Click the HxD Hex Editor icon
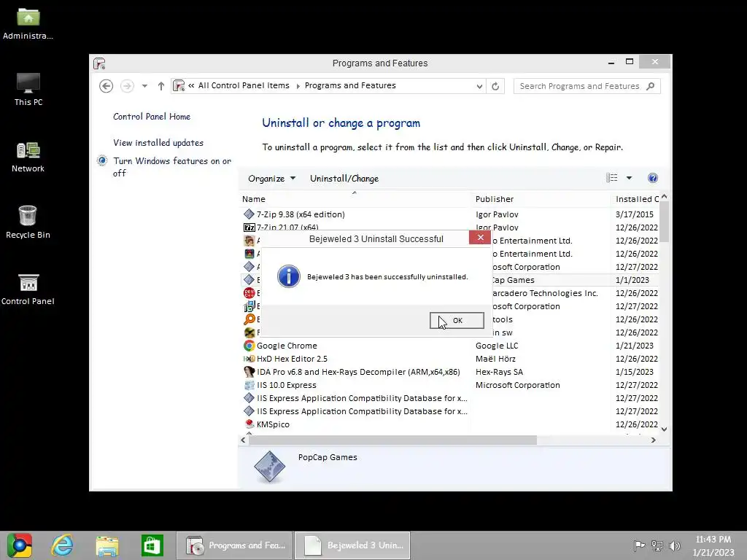The image size is (747, 560). (x=249, y=359)
